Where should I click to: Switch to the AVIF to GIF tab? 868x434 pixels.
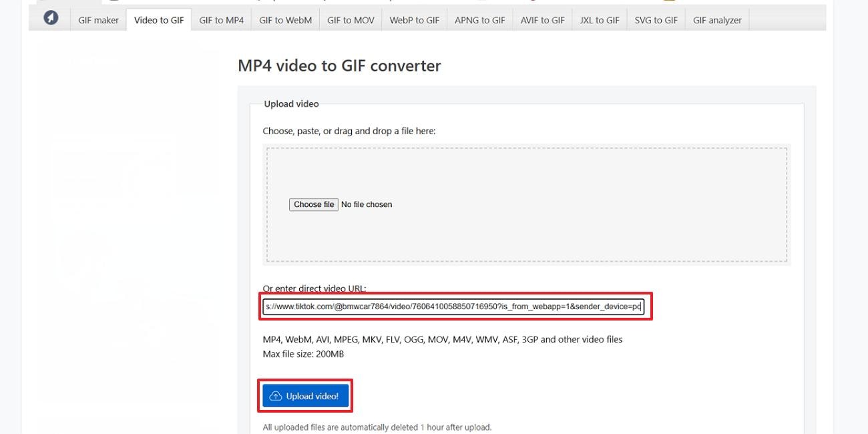point(542,20)
